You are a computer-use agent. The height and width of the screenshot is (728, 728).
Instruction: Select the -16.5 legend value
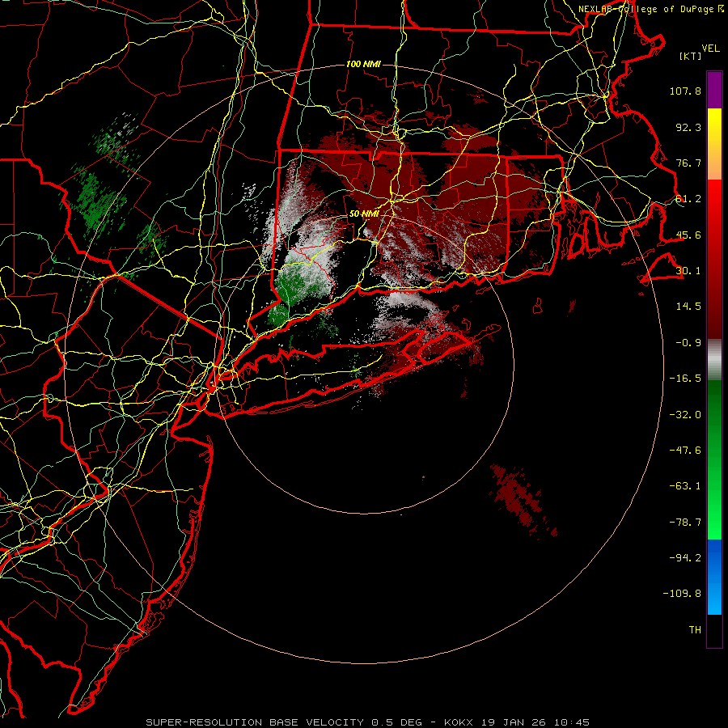685,379
